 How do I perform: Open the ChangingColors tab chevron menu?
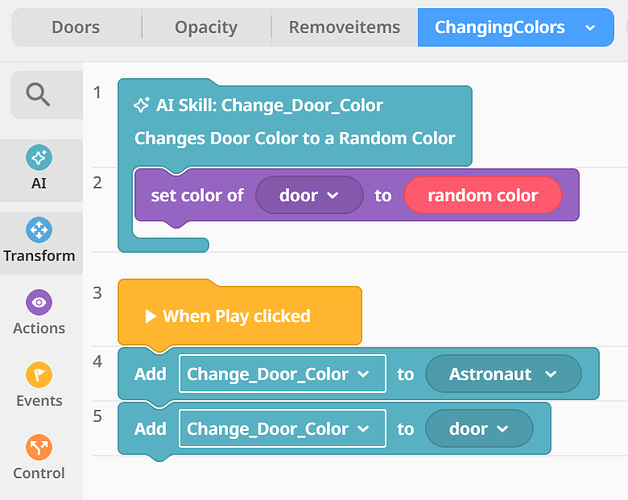tap(591, 28)
